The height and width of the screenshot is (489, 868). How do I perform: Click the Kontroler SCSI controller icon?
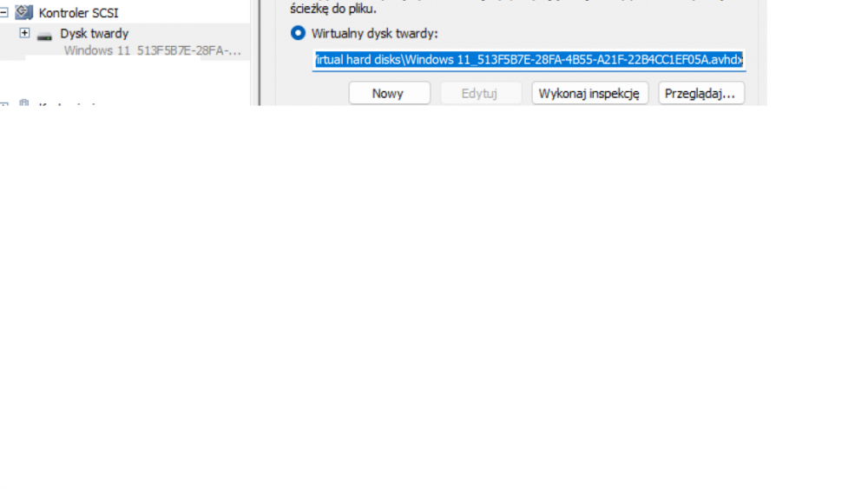pyautogui.click(x=23, y=13)
